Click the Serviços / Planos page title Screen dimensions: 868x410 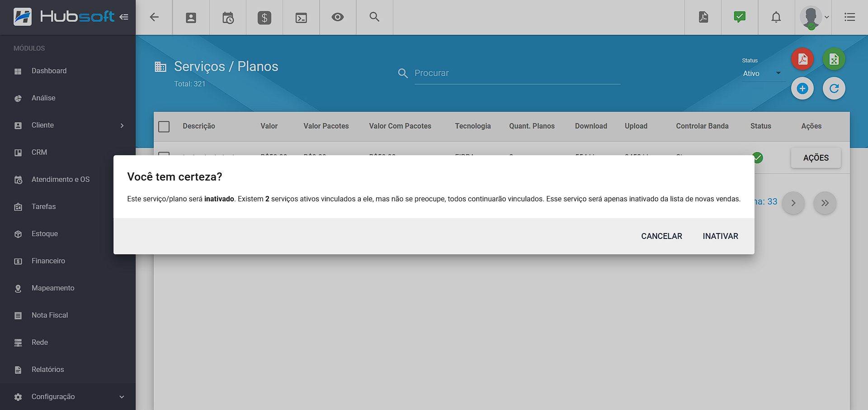226,67
